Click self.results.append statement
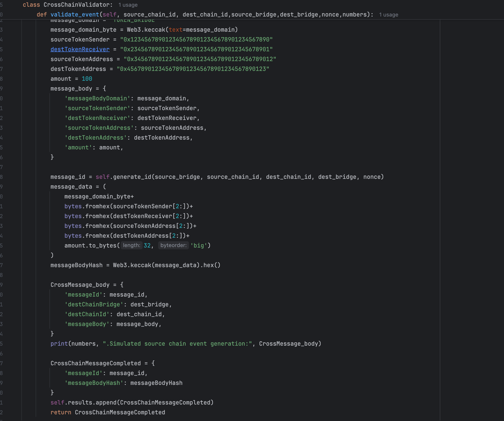Image resolution: width=504 pixels, height=421 pixels. (131, 402)
